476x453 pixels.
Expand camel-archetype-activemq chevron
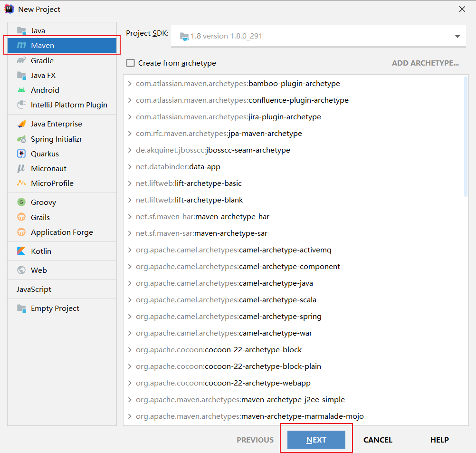(x=130, y=250)
